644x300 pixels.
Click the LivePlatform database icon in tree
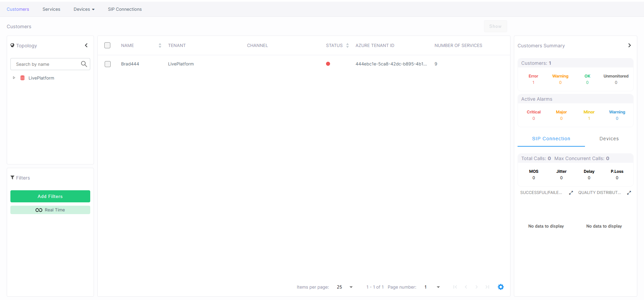(x=22, y=78)
